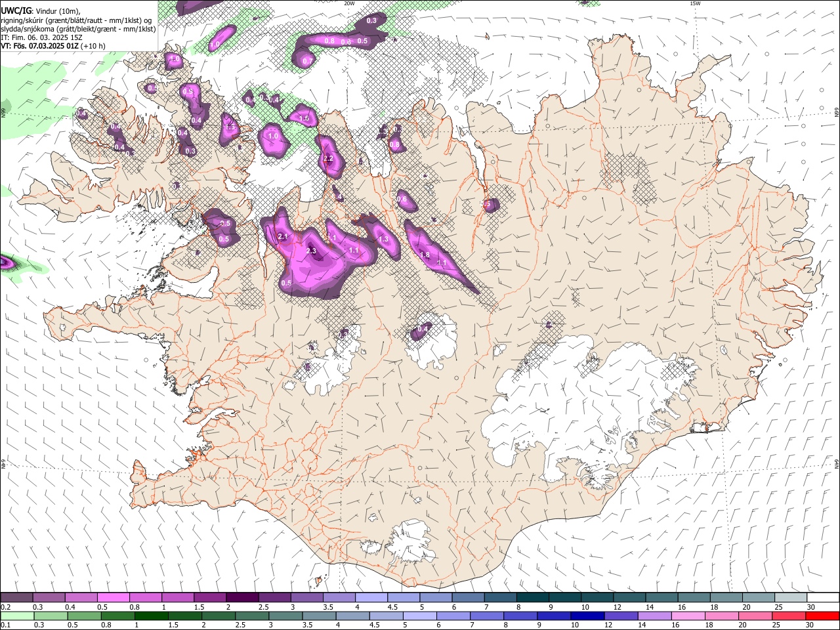This screenshot has height=630, width=840.
Task: Click the crimson swatch between 25 and 30, lower legend row
Action: (789, 616)
